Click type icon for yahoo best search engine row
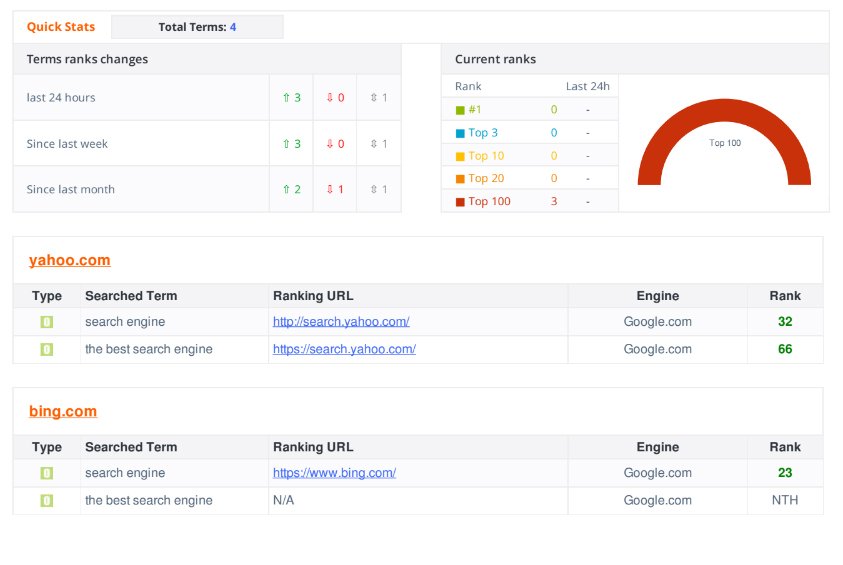Viewport: 843px width, 565px height. 47,349
